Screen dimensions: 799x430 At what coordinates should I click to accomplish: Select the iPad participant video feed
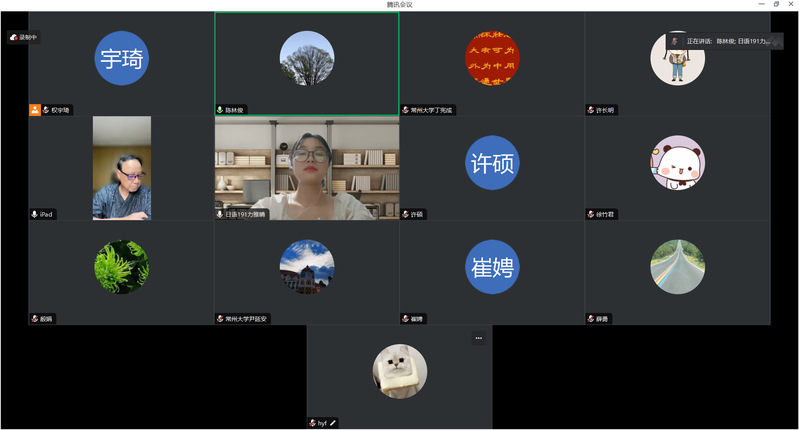(x=122, y=167)
